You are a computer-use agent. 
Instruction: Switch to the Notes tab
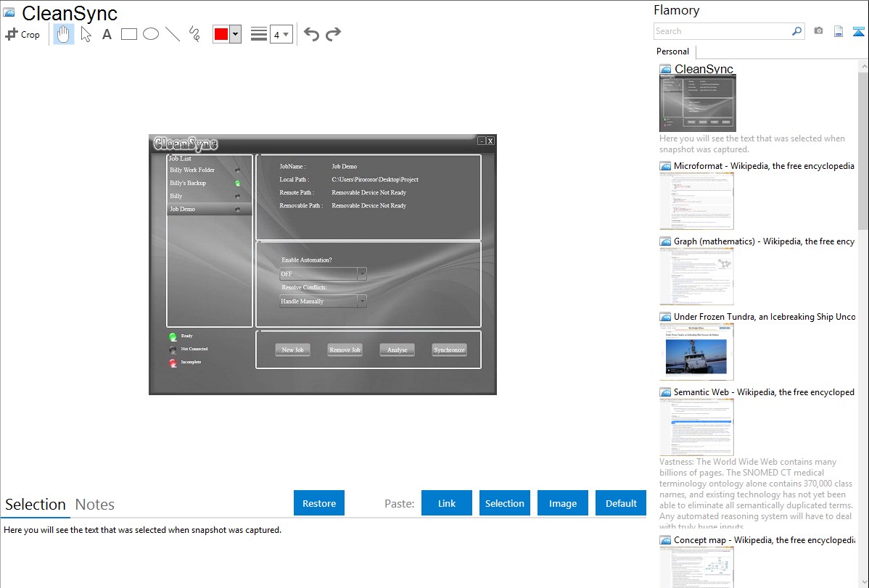pyautogui.click(x=95, y=505)
